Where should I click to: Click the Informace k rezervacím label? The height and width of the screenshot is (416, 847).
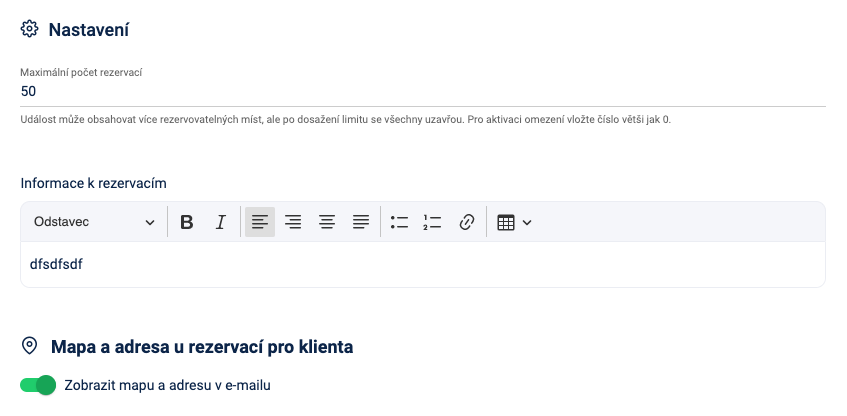coord(93,183)
